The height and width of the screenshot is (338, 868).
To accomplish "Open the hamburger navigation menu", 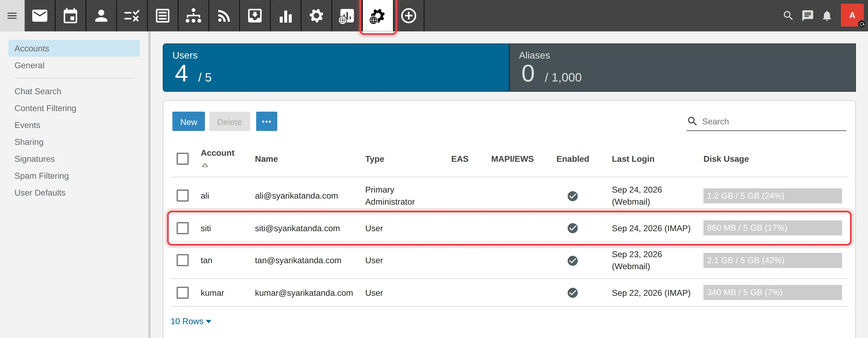I will (x=12, y=15).
